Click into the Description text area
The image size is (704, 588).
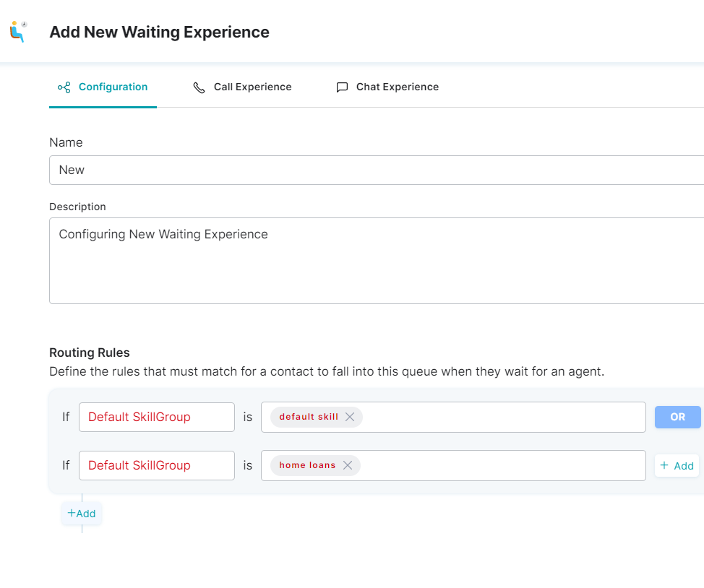coord(377,261)
